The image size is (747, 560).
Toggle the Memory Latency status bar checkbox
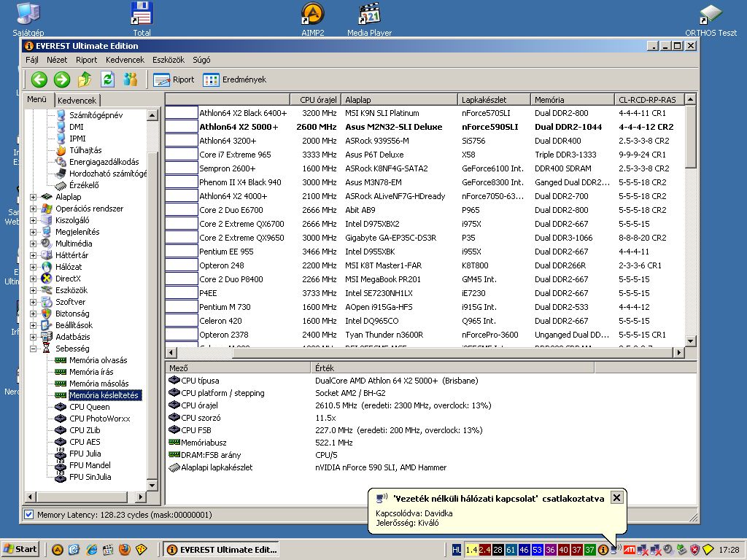point(29,514)
